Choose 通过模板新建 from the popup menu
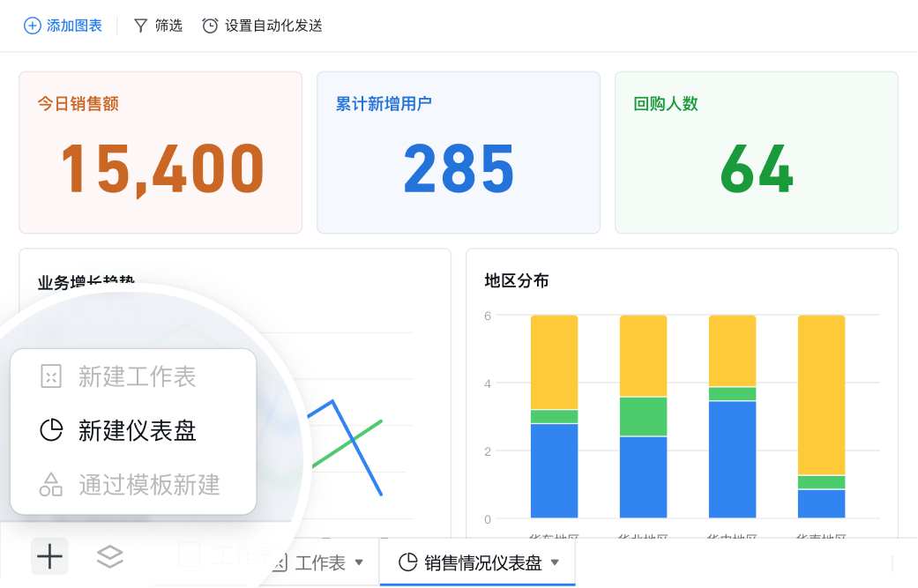The image size is (918, 588). [x=133, y=485]
